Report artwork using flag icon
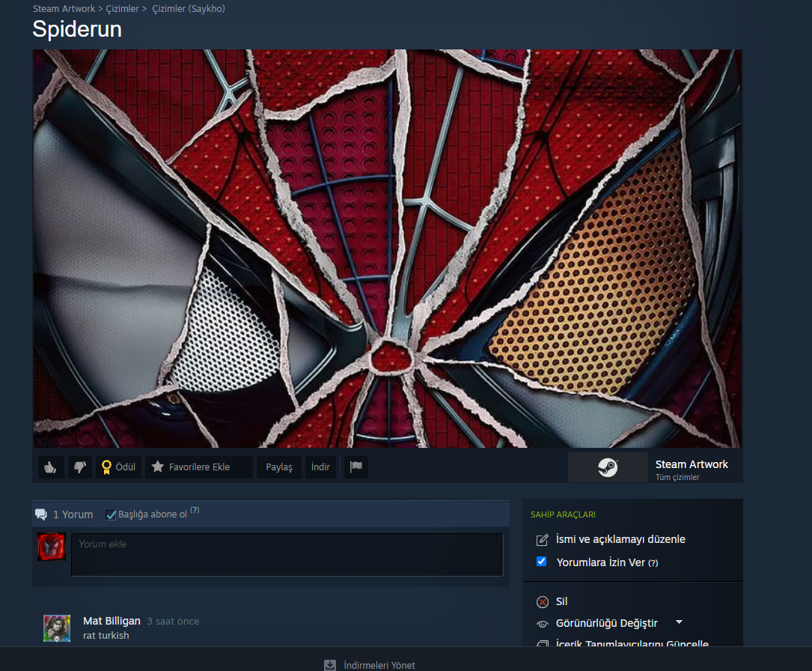Image resolution: width=812 pixels, height=671 pixels. pos(356,467)
